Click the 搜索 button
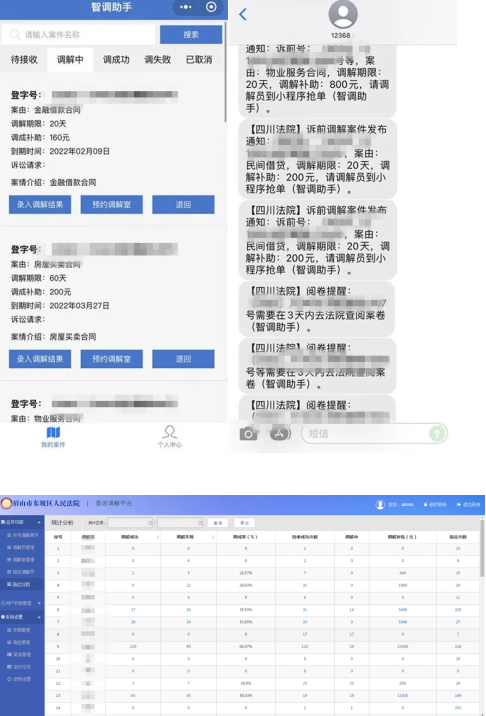 pyautogui.click(x=191, y=35)
